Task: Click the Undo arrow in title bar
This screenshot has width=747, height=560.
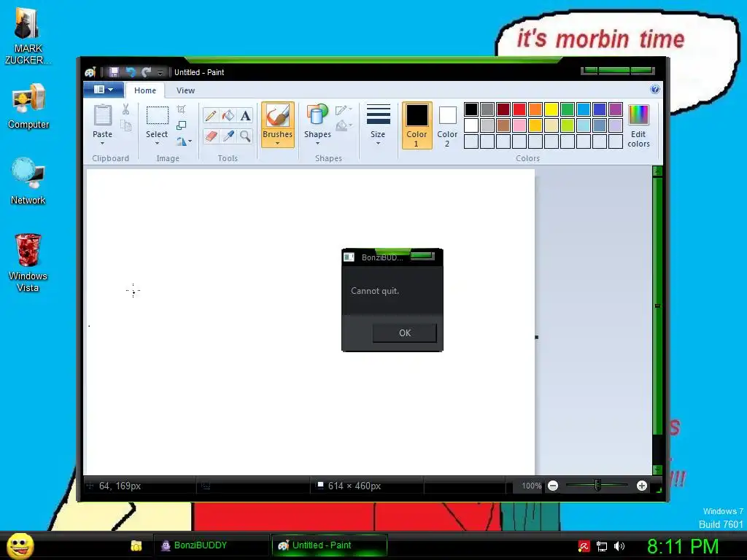Action: tap(131, 72)
